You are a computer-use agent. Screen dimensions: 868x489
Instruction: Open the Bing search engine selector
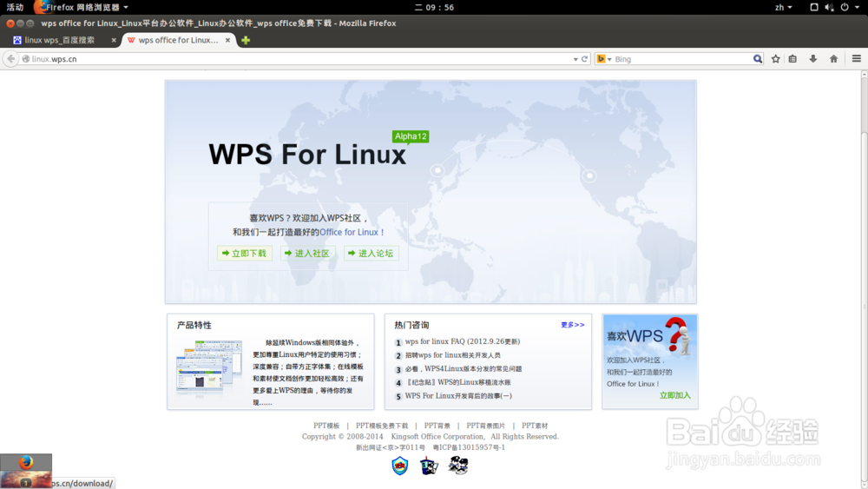(x=603, y=59)
